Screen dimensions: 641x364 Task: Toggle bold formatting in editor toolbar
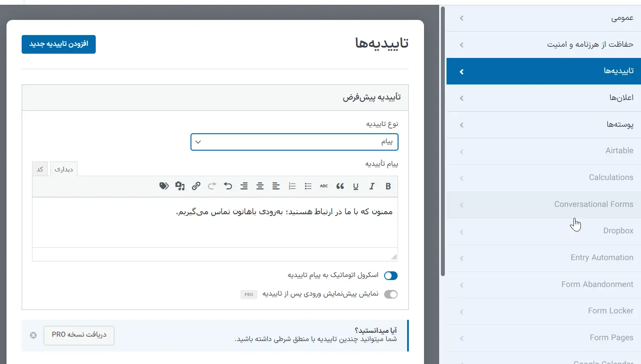tap(388, 186)
